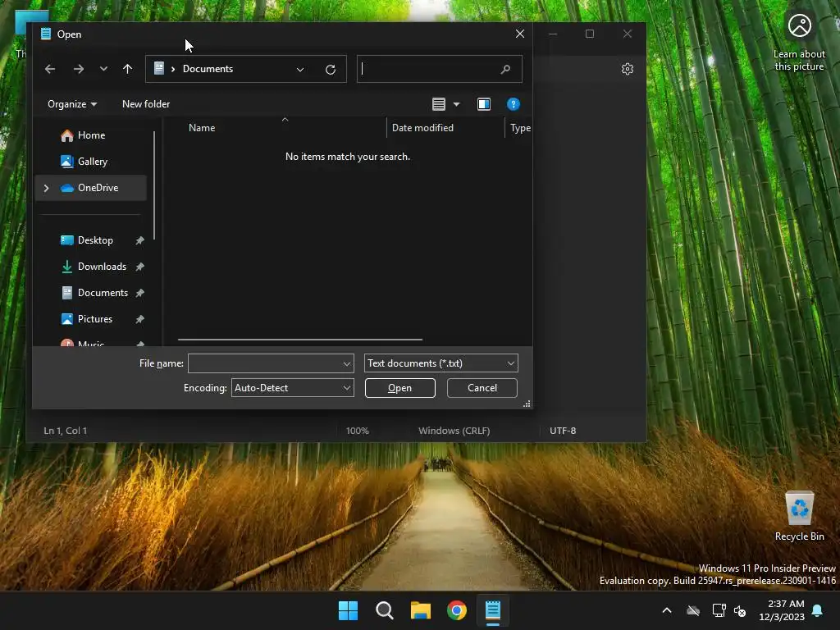This screenshot has height=630, width=840.
Task: Open notifications bell
Action: (818, 610)
